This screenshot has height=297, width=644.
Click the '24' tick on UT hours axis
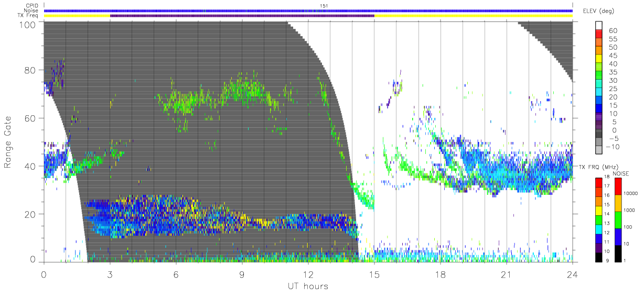[573, 274]
